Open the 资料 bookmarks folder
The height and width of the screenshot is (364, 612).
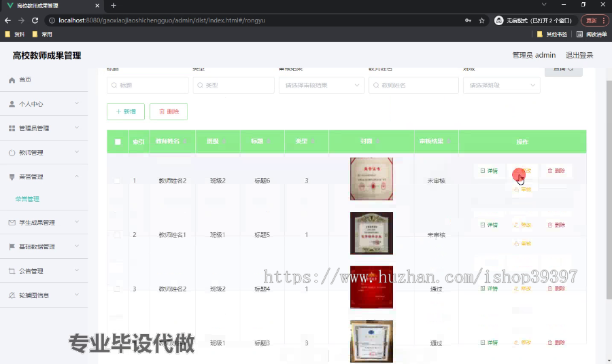pos(15,35)
